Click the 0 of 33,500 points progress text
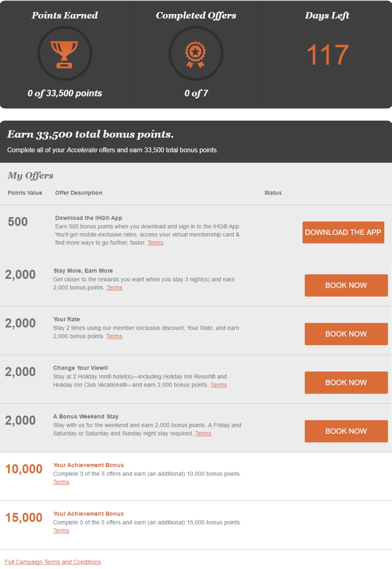 [x=65, y=93]
